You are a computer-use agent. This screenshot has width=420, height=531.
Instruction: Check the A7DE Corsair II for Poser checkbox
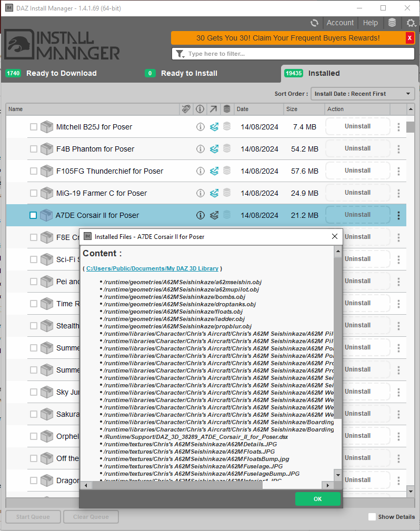click(x=33, y=215)
